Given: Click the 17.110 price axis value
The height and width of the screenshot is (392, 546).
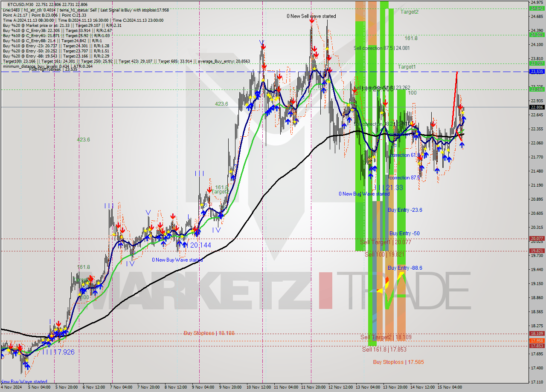Looking at the screenshot, I should pos(537,382).
